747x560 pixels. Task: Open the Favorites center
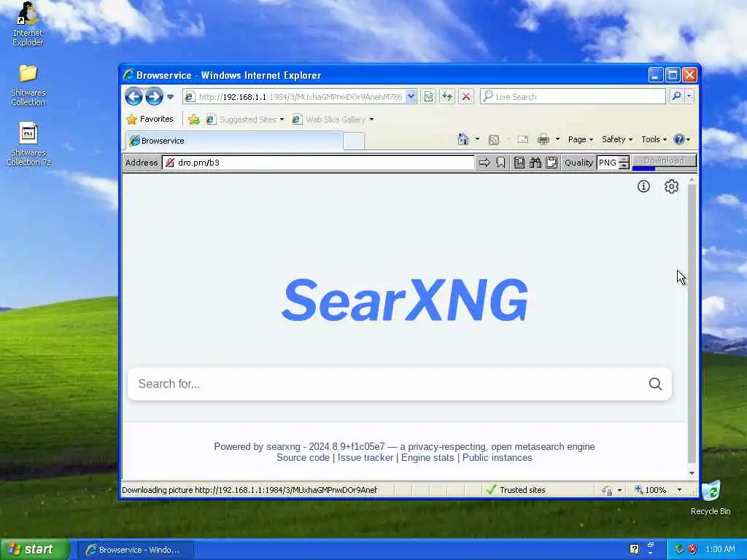coord(150,119)
